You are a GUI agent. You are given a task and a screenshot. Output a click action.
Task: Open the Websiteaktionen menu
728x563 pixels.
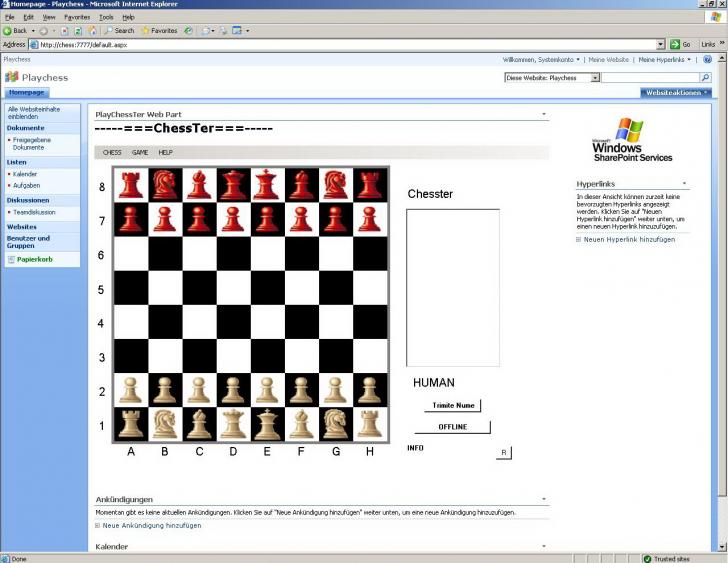pos(676,93)
